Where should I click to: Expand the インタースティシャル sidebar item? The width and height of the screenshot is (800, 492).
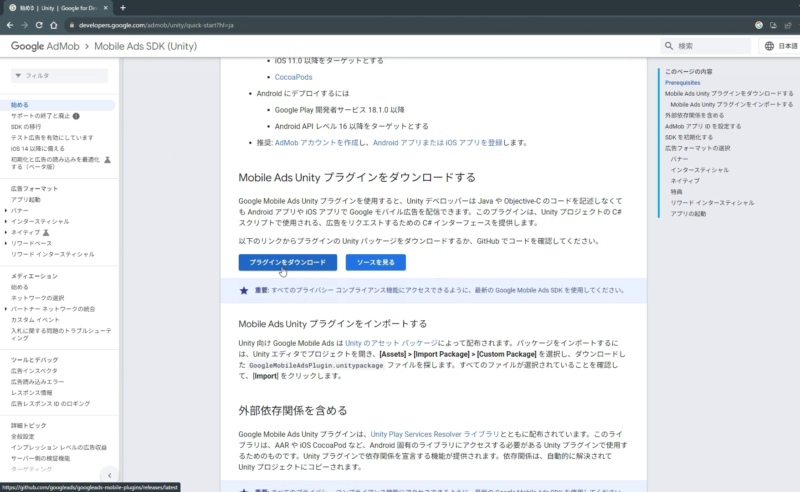click(6, 221)
